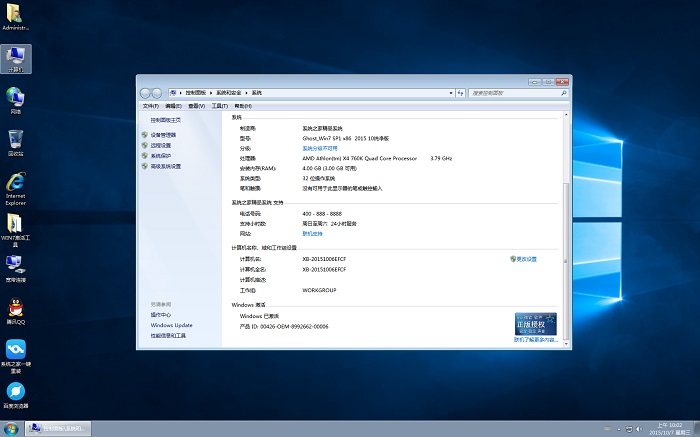This screenshot has height=437, width=700.
Task: Click the genuine software badge image
Action: [535, 324]
